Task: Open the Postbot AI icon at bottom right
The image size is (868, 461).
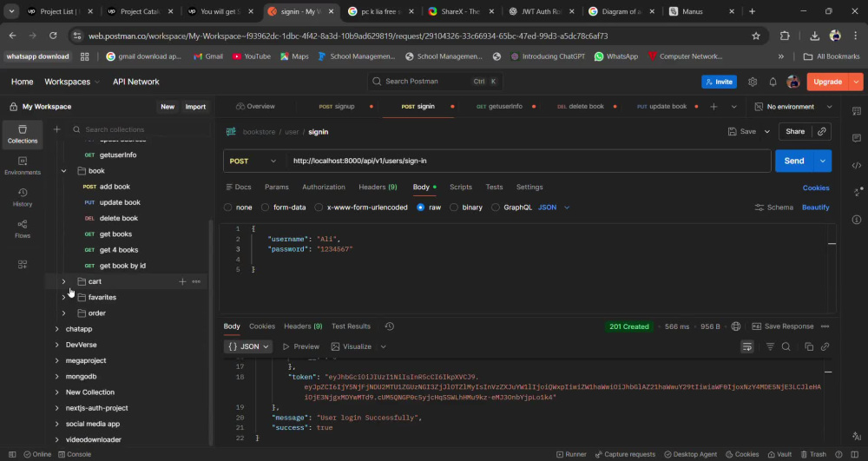Action: coord(857,438)
